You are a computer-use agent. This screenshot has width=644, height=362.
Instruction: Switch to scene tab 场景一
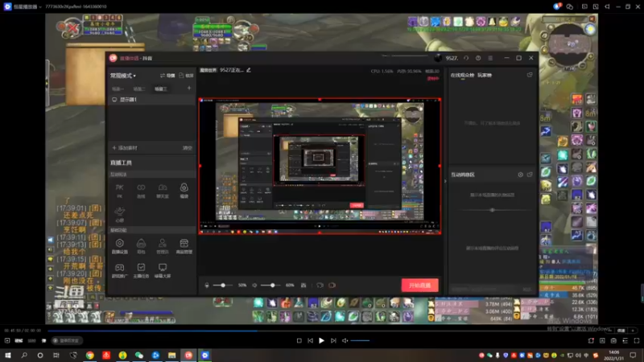(x=118, y=88)
